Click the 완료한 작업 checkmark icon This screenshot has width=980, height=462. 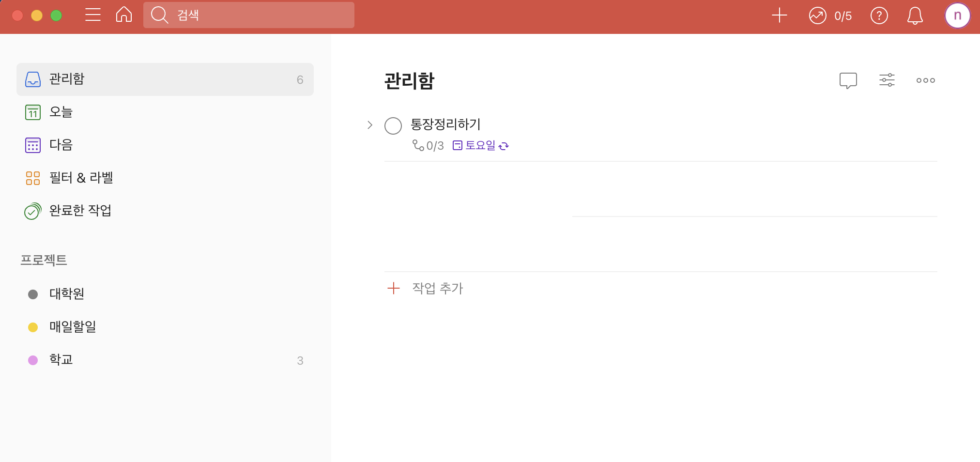[33, 211]
